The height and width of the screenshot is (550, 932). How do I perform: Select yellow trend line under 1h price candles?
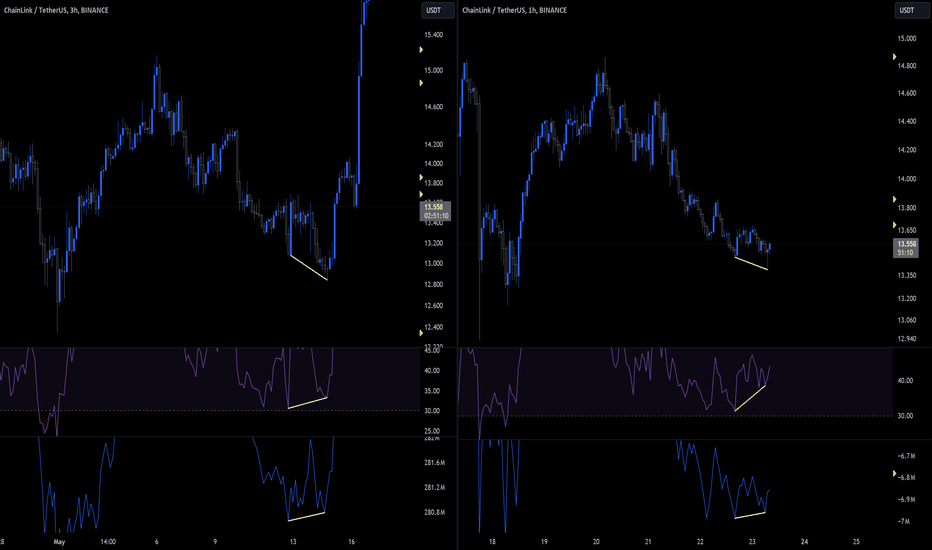point(751,263)
